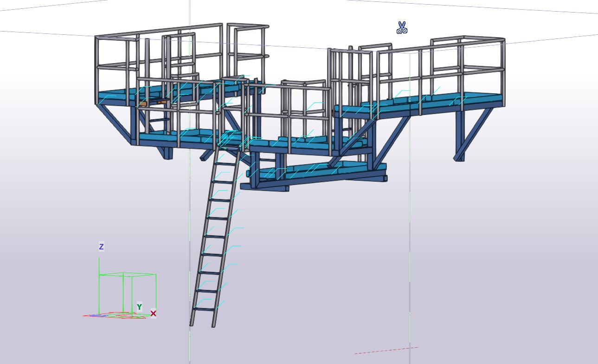Select the green Y axis label
This screenshot has width=598, height=364.
139,307
